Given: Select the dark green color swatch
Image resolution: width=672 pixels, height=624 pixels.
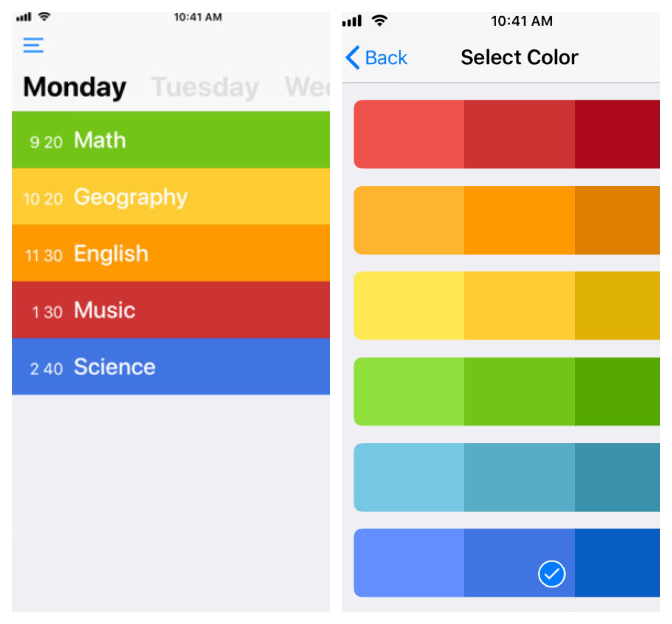Looking at the screenshot, I should click(x=617, y=391).
